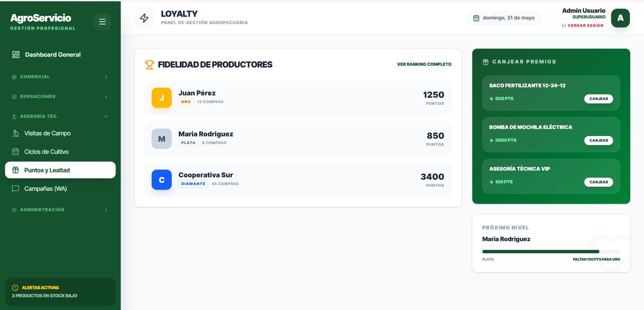Click Faltan 150 pts para oro text
This screenshot has height=310, width=644.
click(597, 260)
